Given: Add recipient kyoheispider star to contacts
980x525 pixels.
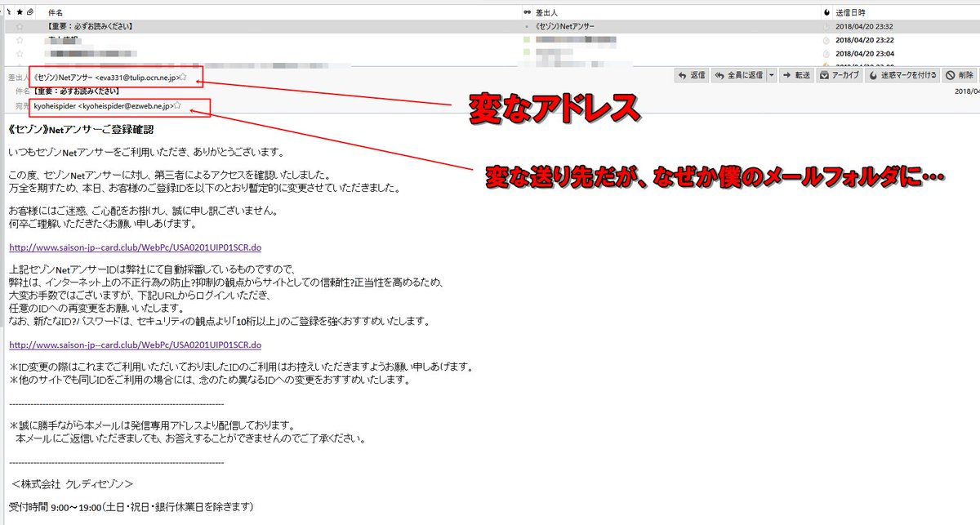Looking at the screenshot, I should pos(177,105).
